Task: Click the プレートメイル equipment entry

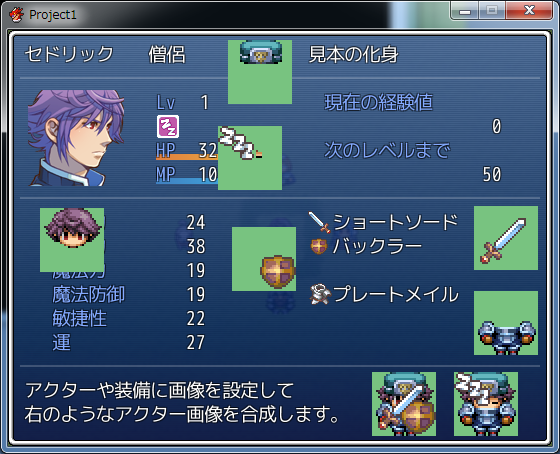Action: [x=384, y=294]
